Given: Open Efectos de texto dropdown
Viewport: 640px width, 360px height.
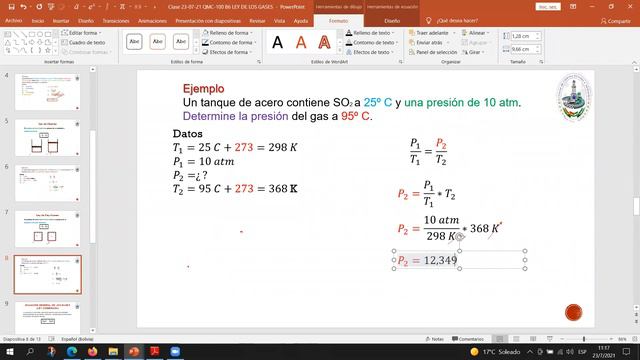Looking at the screenshot, I should (369, 52).
